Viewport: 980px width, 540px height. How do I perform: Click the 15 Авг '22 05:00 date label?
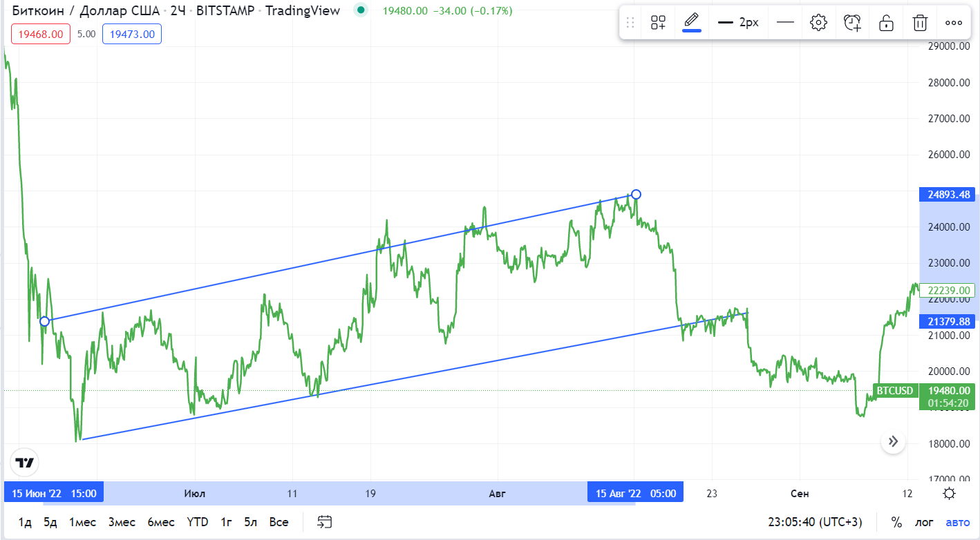[x=635, y=493]
